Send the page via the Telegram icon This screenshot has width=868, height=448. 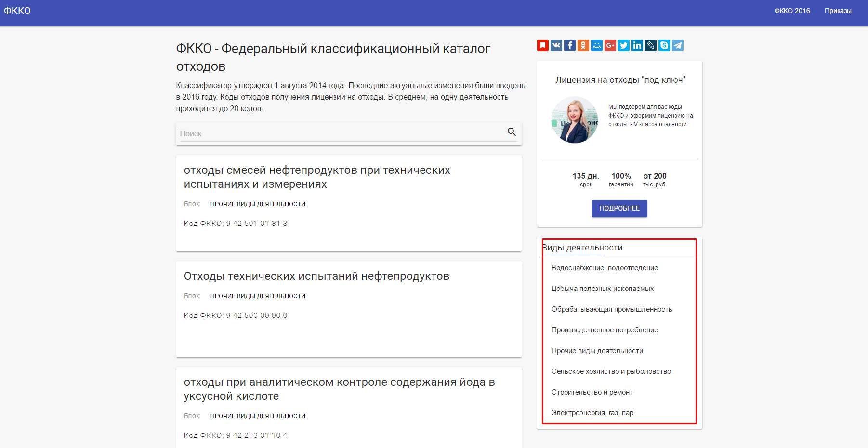pos(678,45)
